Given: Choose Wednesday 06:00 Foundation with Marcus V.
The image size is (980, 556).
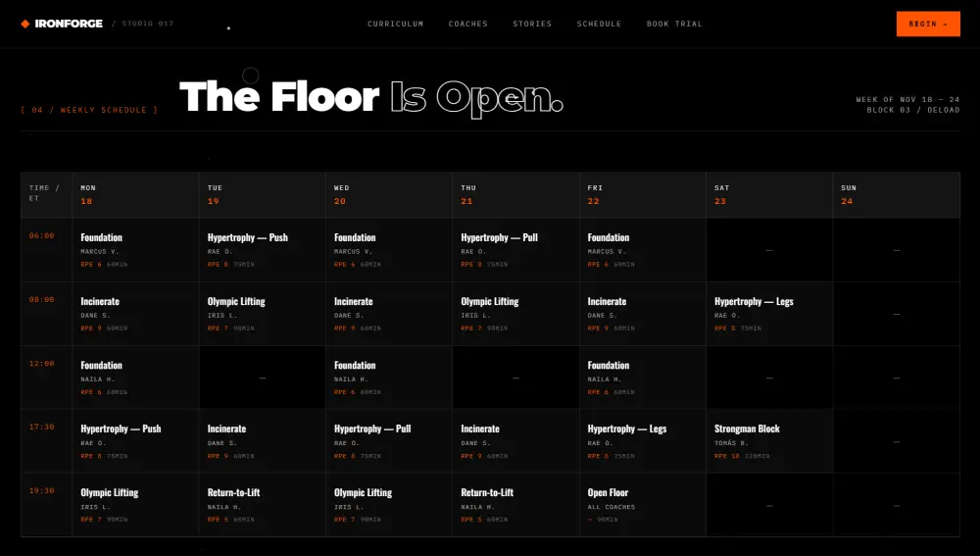Looking at the screenshot, I should 389,250.
